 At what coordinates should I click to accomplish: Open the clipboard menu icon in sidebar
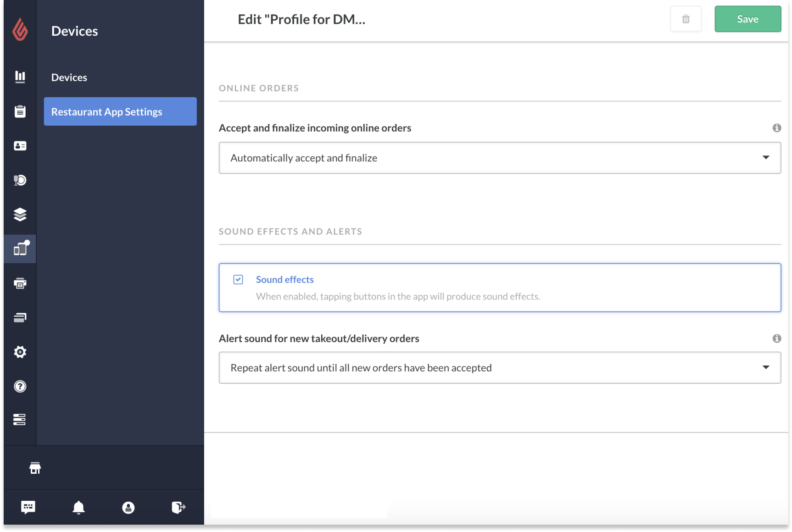[x=20, y=111]
